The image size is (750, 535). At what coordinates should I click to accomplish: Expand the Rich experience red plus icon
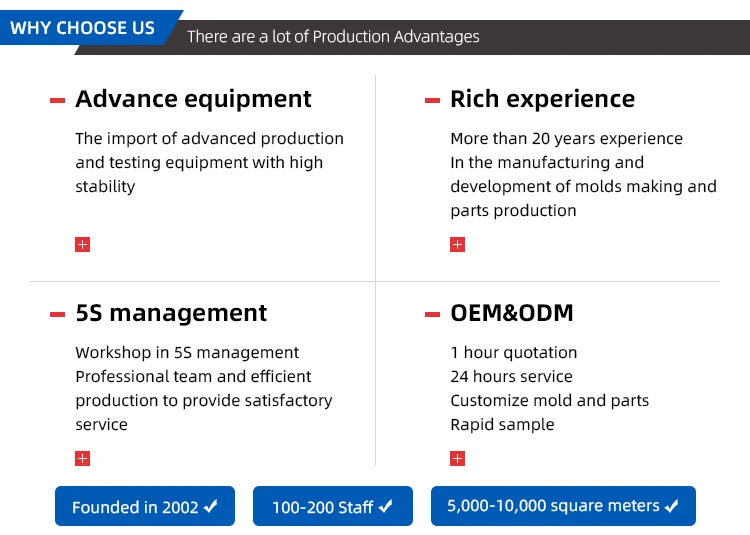coord(457,244)
